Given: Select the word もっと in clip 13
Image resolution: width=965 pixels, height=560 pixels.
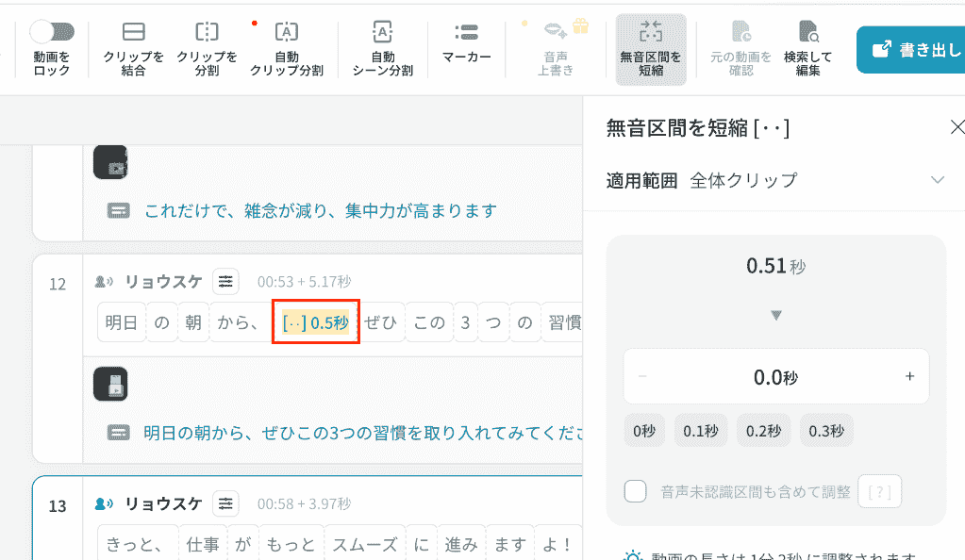Looking at the screenshot, I should [291, 544].
